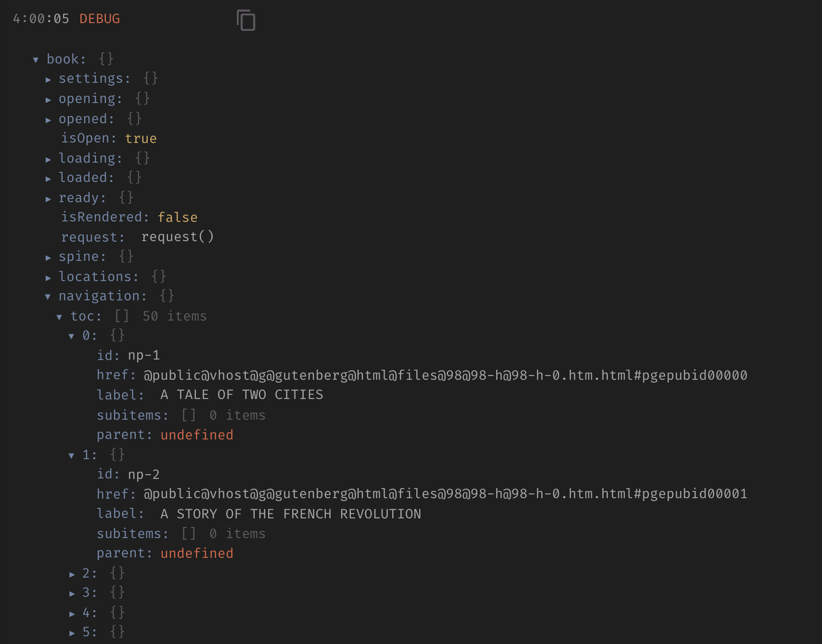Expand the opening object
The image size is (822, 644).
[x=49, y=99]
